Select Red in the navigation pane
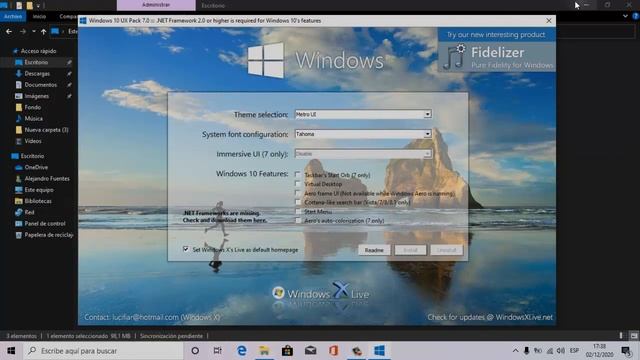The height and width of the screenshot is (360, 640). tap(29, 212)
